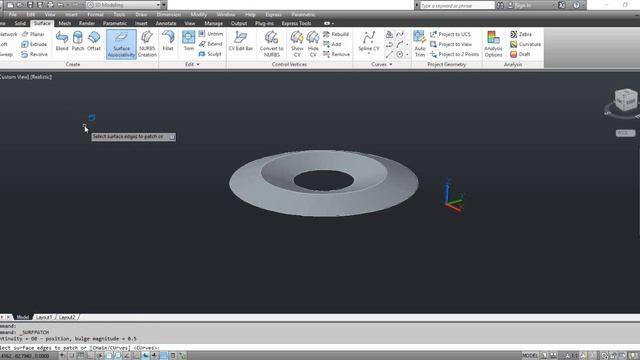
Task: Select the Revolve surface tool
Action: click(34, 54)
